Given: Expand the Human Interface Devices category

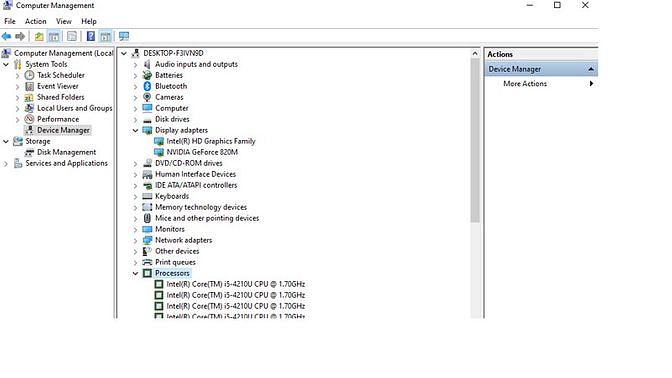Looking at the screenshot, I should pos(135,174).
